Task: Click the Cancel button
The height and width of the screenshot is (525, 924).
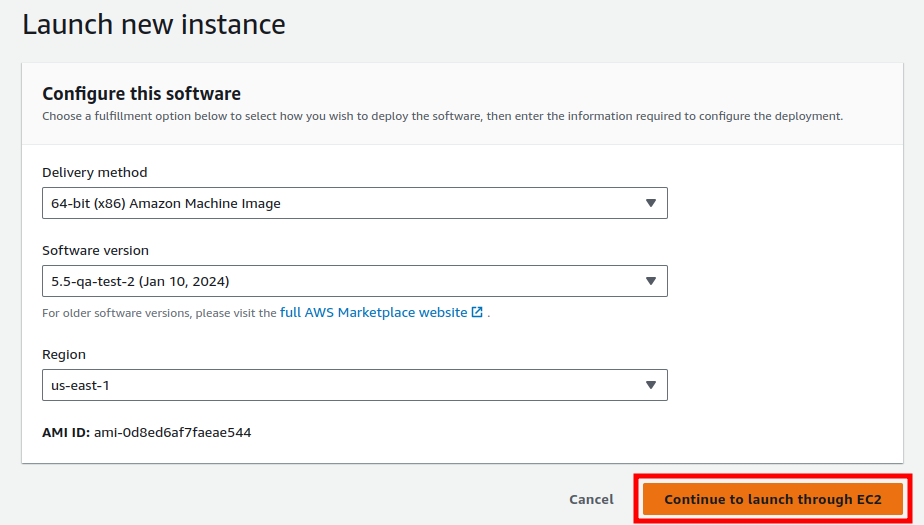Action: [591, 500]
